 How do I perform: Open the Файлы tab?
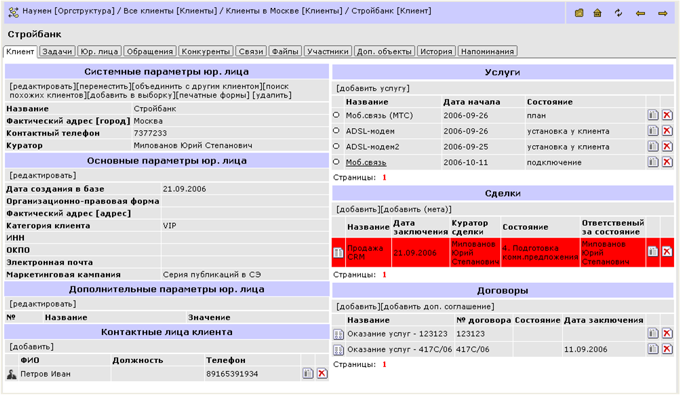coord(285,51)
